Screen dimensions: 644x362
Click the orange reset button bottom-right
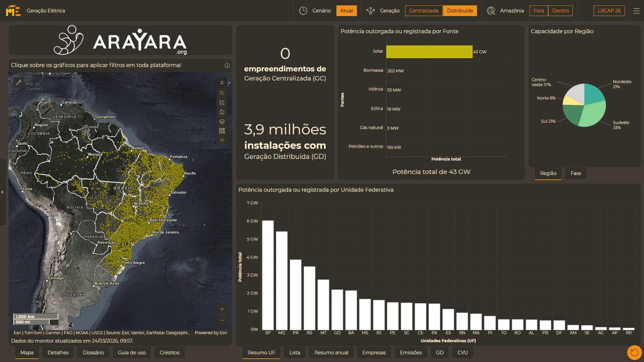634,353
